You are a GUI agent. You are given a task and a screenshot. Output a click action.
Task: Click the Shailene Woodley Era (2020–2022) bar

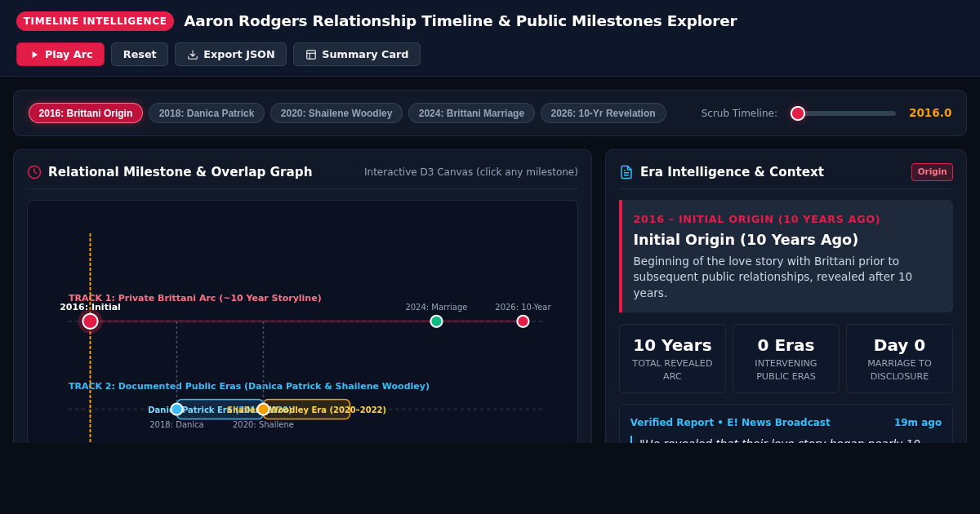coord(307,410)
